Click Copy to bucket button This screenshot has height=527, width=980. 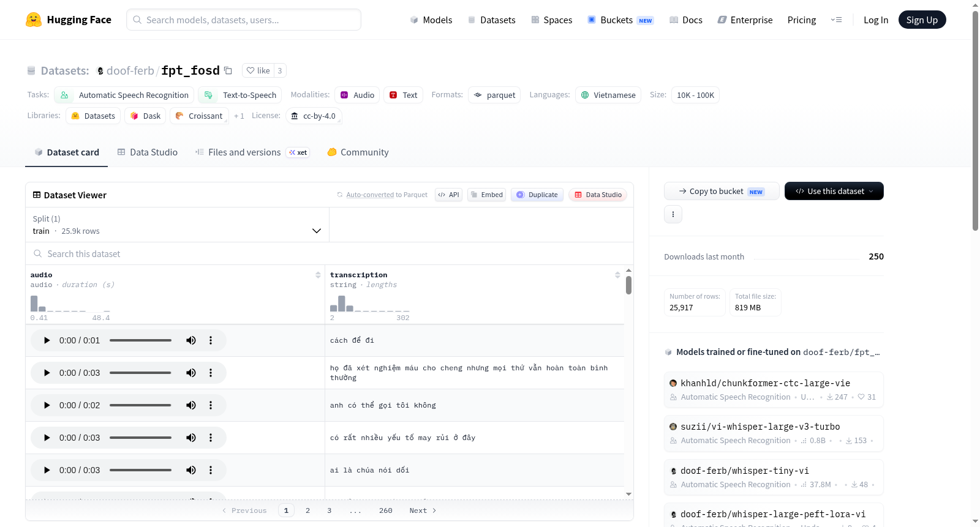coord(722,191)
